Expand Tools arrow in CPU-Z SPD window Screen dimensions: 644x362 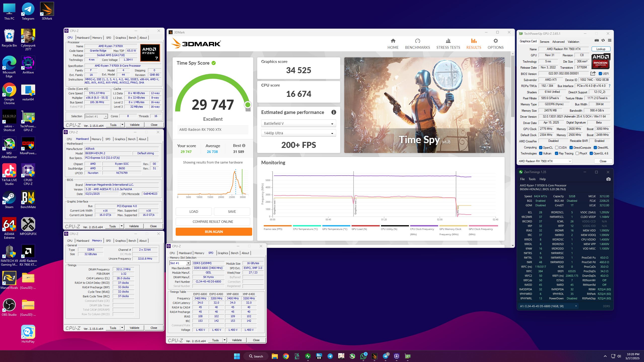click(x=224, y=340)
